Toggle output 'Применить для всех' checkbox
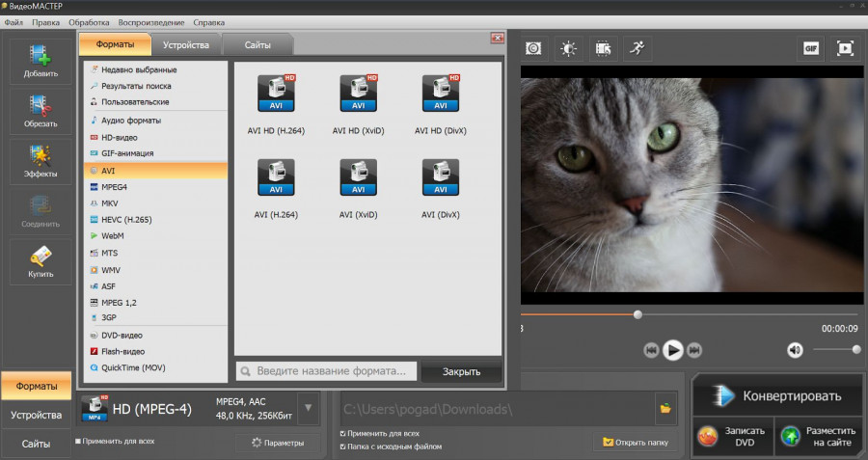This screenshot has width=868, height=460. click(x=343, y=434)
